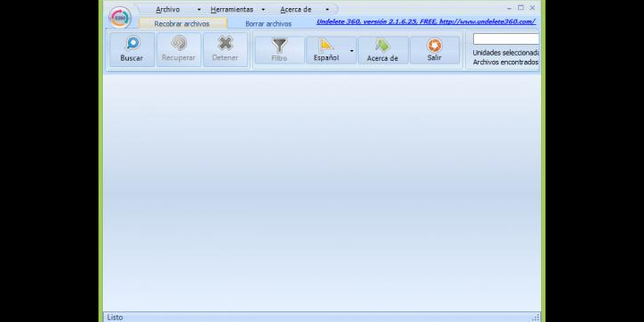644x322 pixels.
Task: Open the Herramientas menu
Action: click(232, 10)
